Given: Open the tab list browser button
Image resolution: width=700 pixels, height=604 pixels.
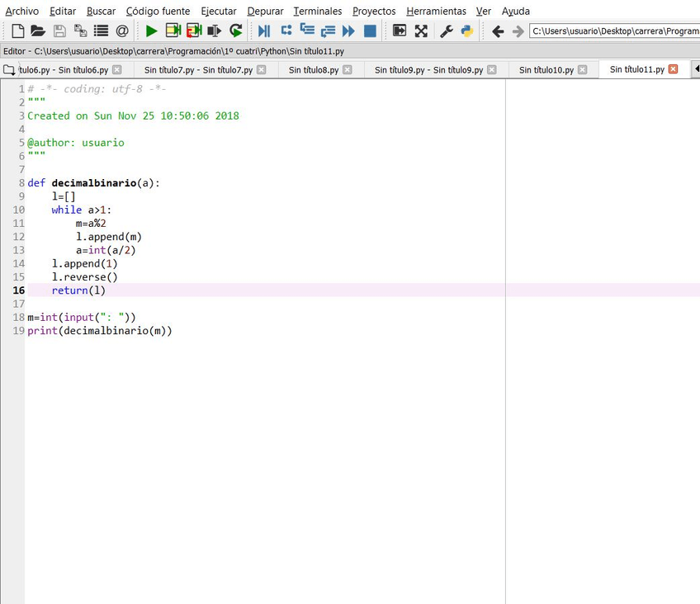Looking at the screenshot, I should [9, 70].
